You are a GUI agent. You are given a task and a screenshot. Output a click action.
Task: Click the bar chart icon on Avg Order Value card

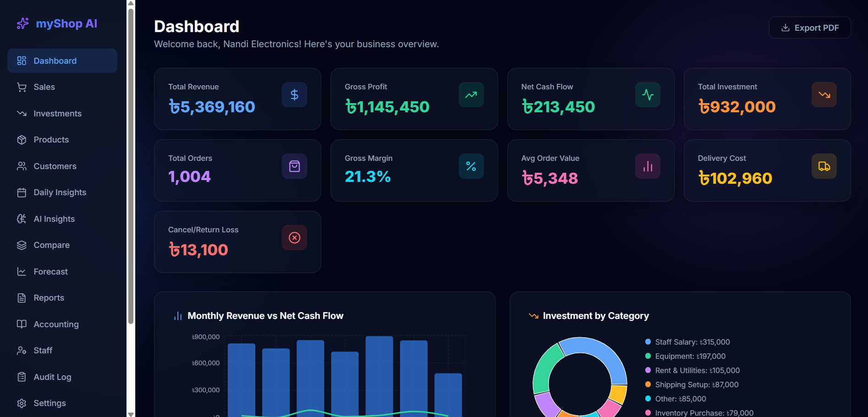[648, 166]
